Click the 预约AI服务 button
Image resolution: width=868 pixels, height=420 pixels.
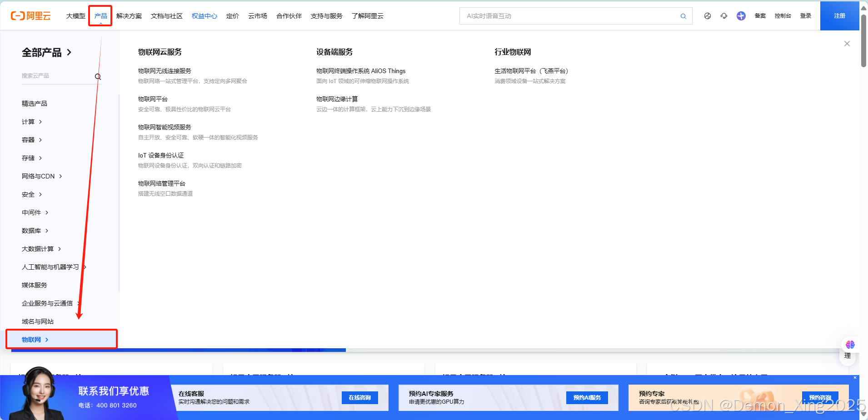pyautogui.click(x=587, y=398)
